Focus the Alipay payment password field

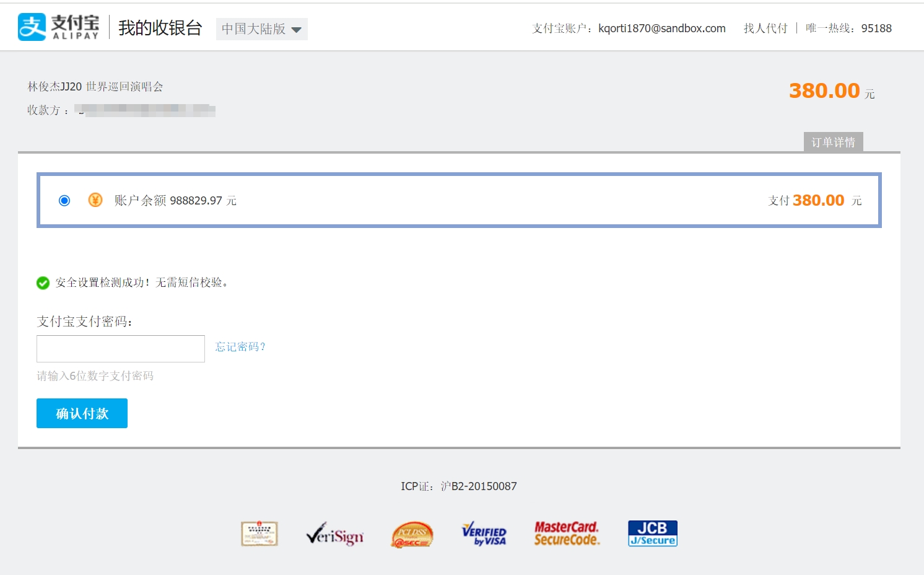tap(121, 349)
